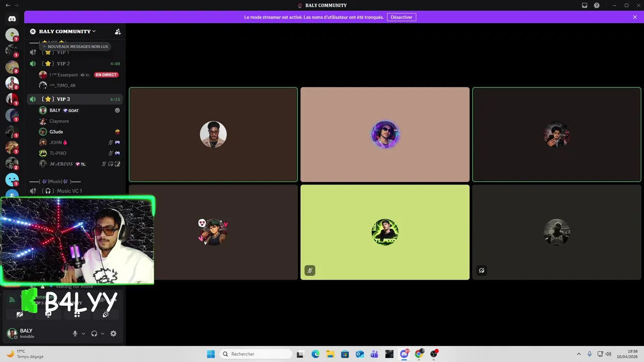The width and height of the screenshot is (644, 362).
Task: Click BALY user avatar in user panel
Action: 12,333
